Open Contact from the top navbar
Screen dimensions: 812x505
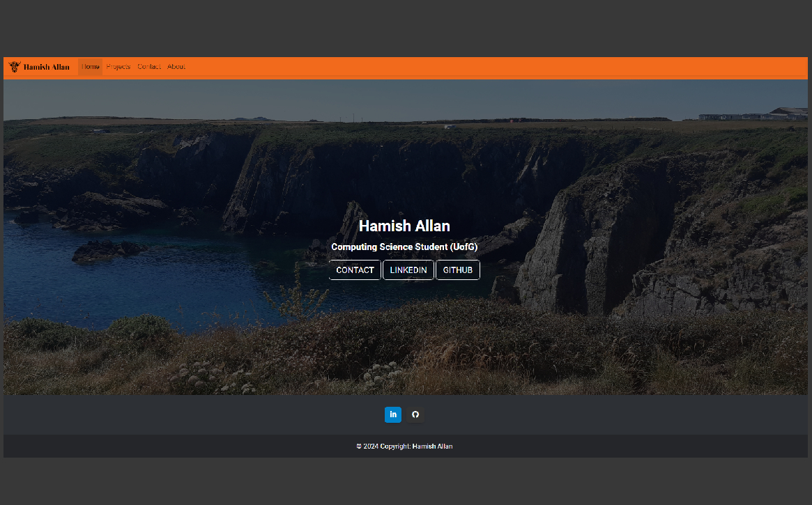pos(149,67)
